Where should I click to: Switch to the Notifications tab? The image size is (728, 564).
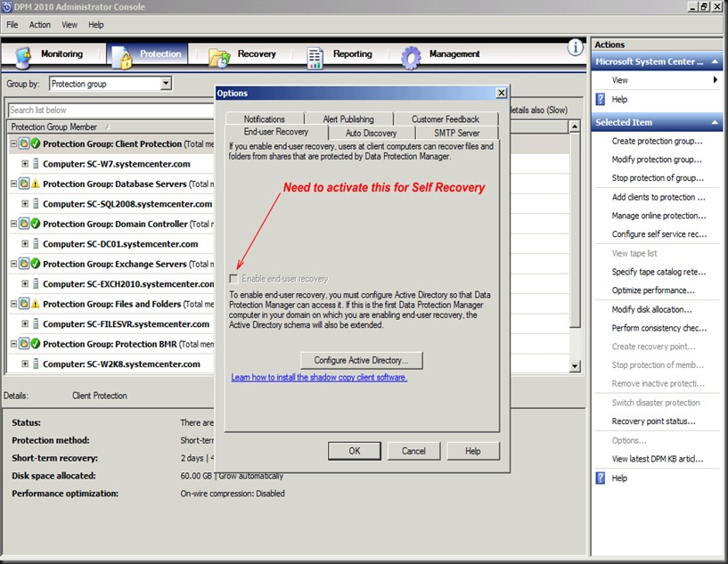(x=264, y=119)
